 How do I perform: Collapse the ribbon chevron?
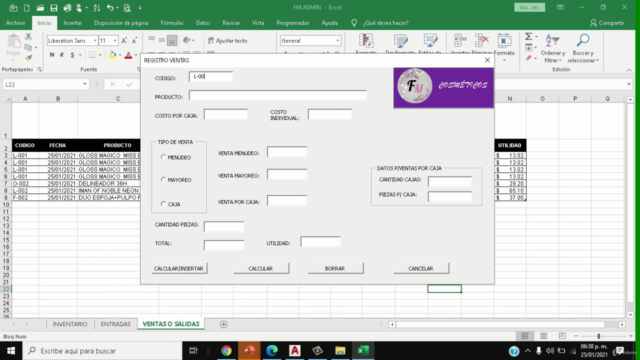pos(629,70)
